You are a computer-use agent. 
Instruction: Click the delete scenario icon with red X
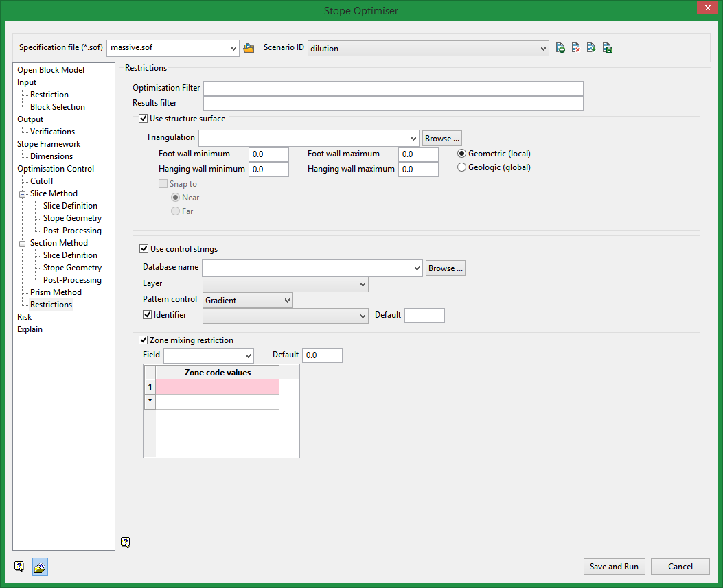(x=576, y=48)
